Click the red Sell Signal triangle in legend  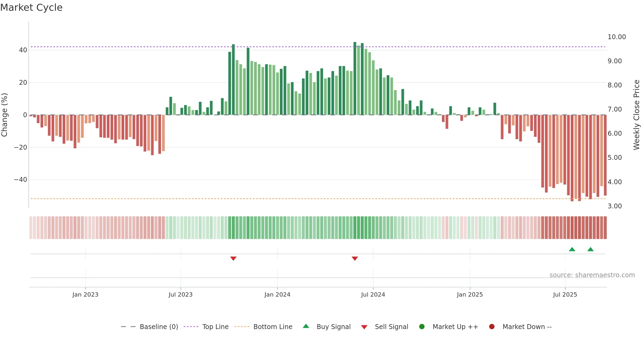[x=364, y=327]
